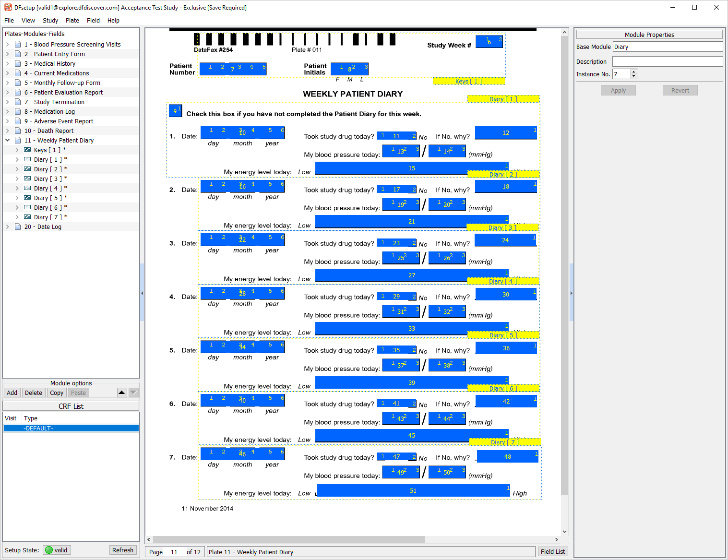Click the Diary [ 3 ] module icon
The width and height of the screenshot is (728, 560).
pos(27,179)
